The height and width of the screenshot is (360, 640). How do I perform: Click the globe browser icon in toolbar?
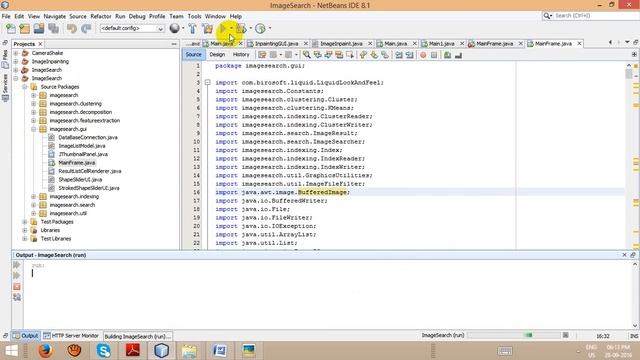click(175, 28)
